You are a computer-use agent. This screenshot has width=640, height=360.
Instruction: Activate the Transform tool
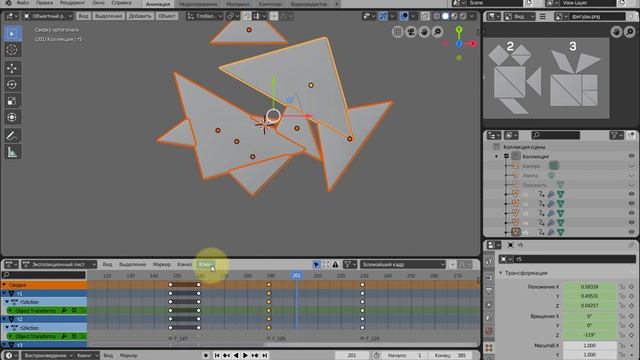(12, 117)
